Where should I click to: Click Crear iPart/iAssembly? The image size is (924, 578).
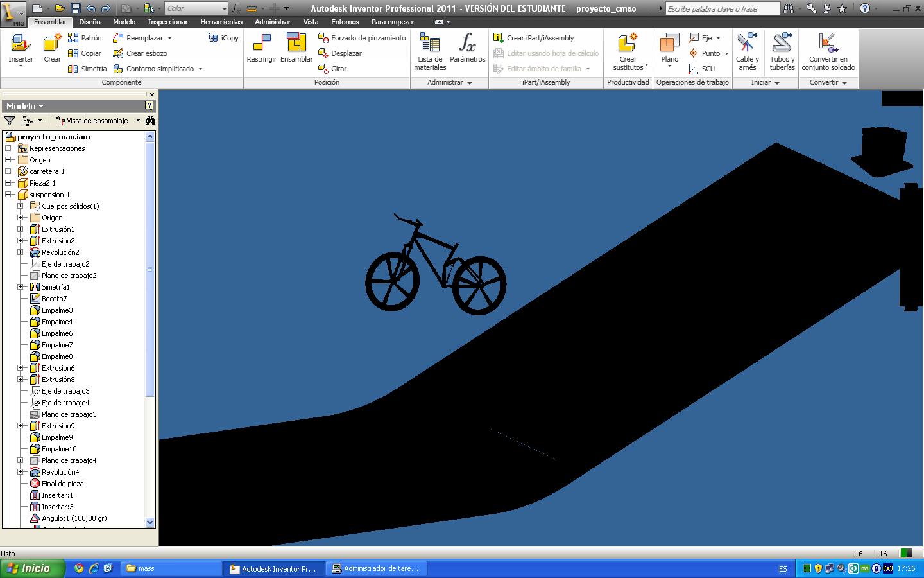point(533,38)
